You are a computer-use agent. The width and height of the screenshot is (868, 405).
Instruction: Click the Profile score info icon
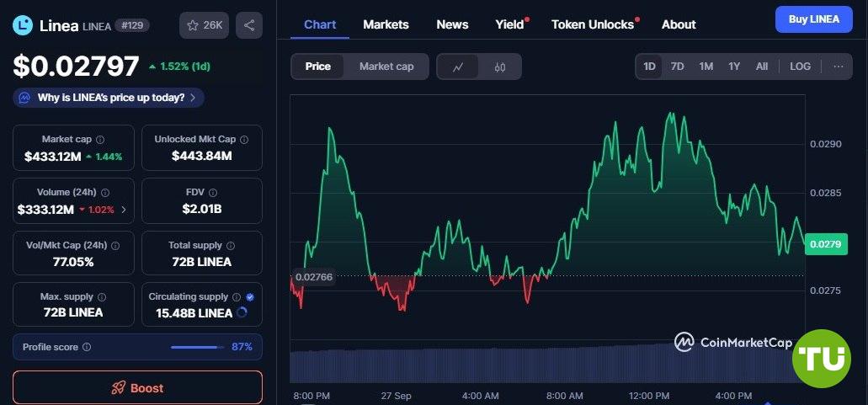tap(87, 347)
